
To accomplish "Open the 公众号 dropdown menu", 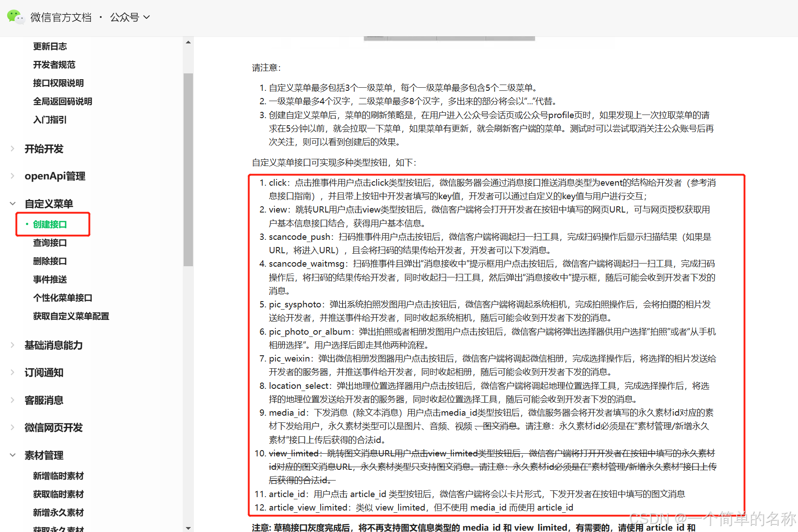I will point(130,17).
